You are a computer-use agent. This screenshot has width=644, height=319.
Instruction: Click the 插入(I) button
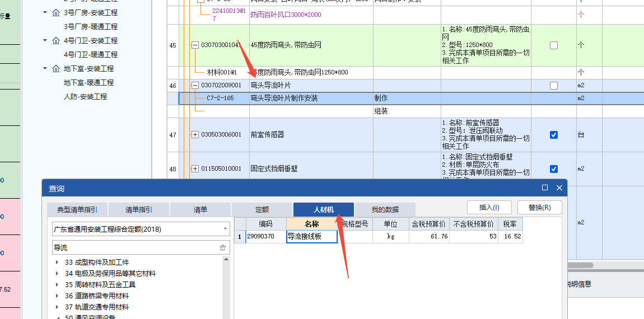(489, 207)
